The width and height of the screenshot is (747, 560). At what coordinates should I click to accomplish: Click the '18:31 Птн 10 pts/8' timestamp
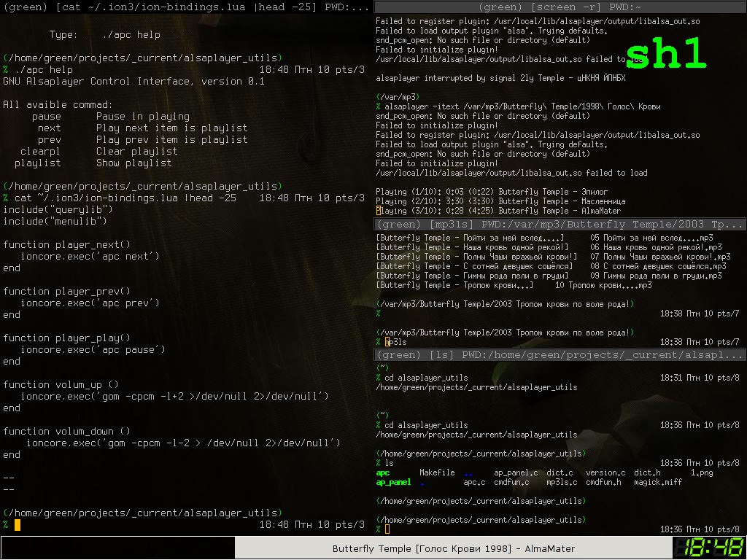[x=700, y=378]
